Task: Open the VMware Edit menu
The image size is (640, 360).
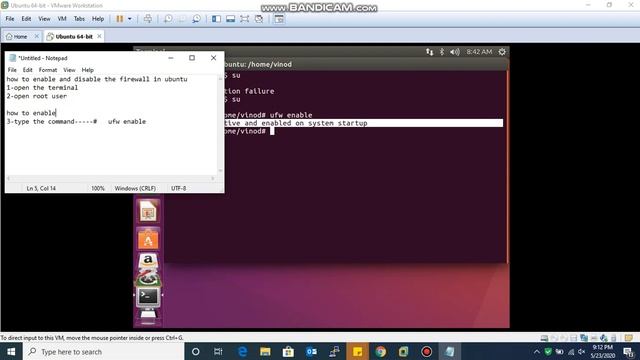Action: [26, 19]
